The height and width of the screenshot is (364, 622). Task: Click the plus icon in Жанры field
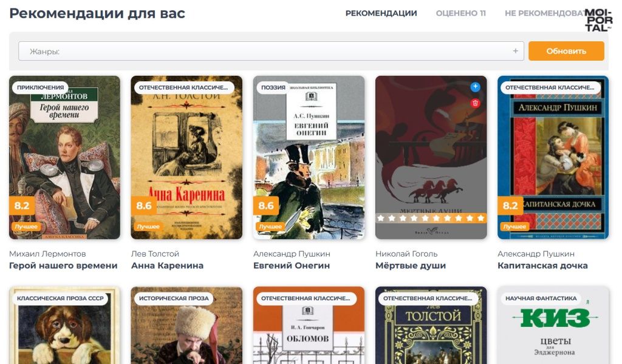(x=515, y=51)
